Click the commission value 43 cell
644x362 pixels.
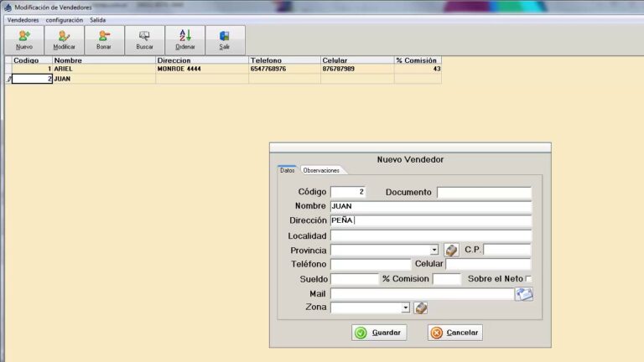point(418,69)
